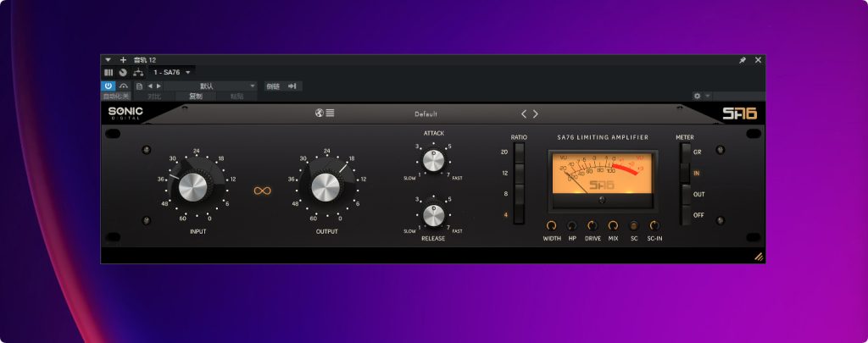The height and width of the screenshot is (343, 868).
Task: Expand the dropdown arrow beside the gear
Action: click(707, 97)
